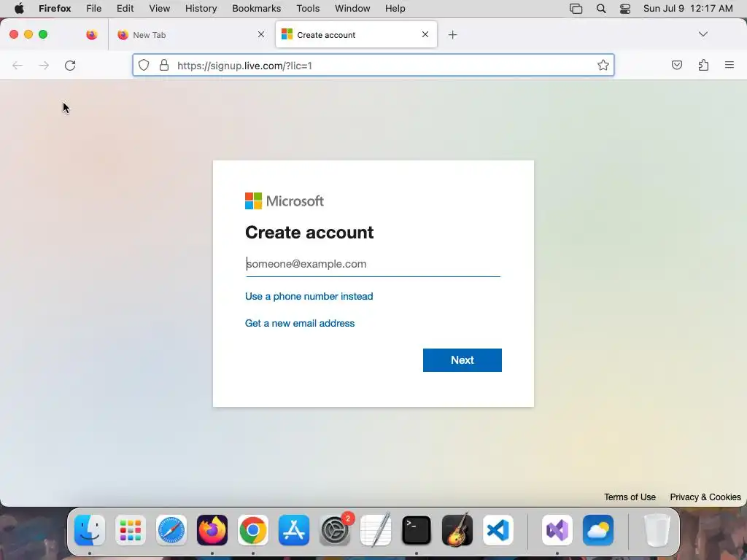Viewport: 747px width, 560px height.
Task: Open System Settings from the dock
Action: tap(335, 530)
